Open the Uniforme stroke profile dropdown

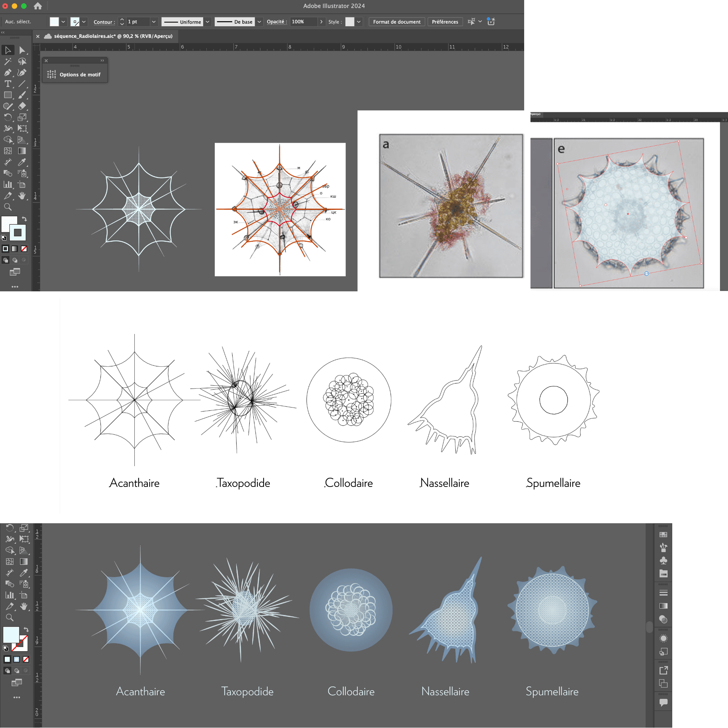pyautogui.click(x=207, y=22)
